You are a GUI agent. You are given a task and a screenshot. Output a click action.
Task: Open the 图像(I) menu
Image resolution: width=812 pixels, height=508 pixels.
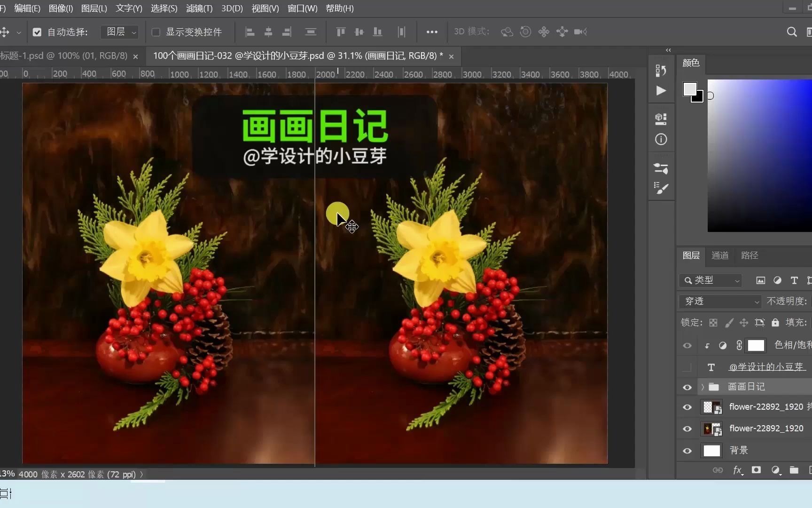[x=61, y=8]
